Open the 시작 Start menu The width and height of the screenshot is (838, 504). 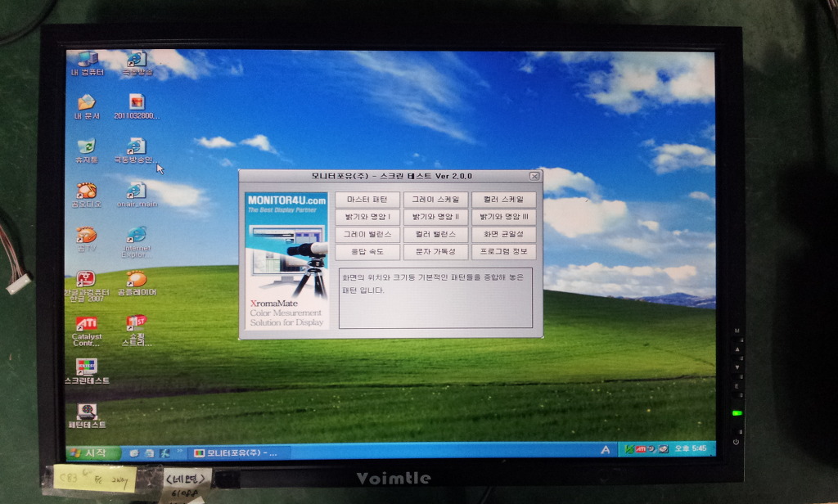(x=94, y=452)
